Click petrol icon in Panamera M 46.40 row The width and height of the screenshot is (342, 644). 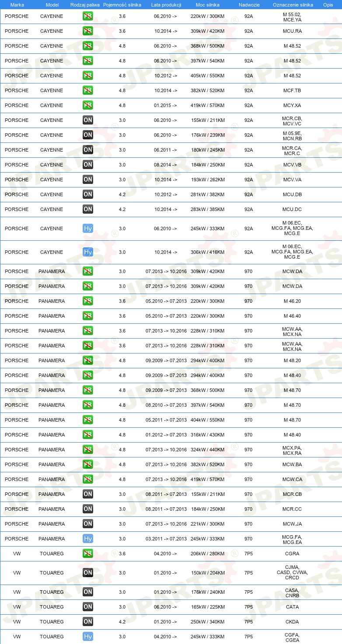click(x=88, y=316)
